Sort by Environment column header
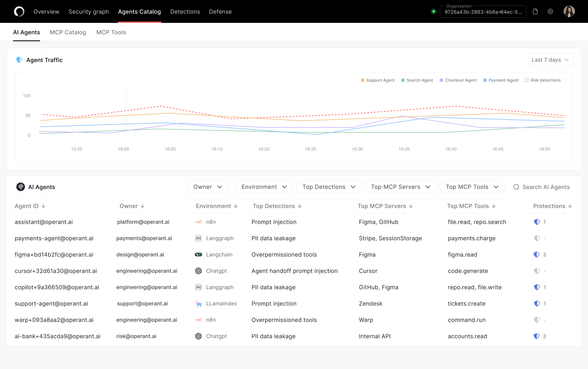This screenshot has width=588, height=369. [217, 206]
